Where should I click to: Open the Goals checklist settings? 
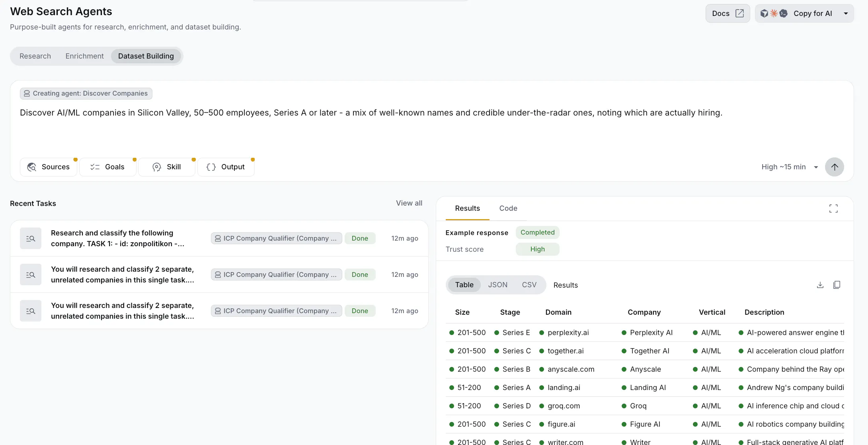point(107,167)
